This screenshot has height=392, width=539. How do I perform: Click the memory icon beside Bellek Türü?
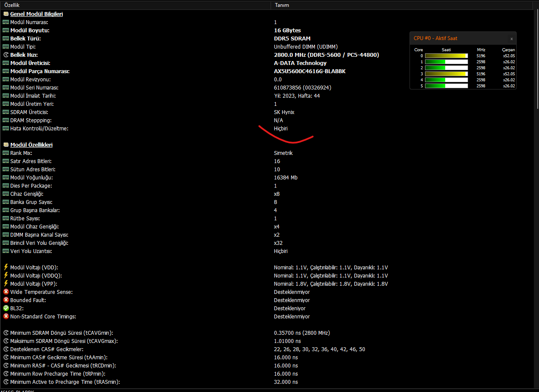[x=6, y=38]
